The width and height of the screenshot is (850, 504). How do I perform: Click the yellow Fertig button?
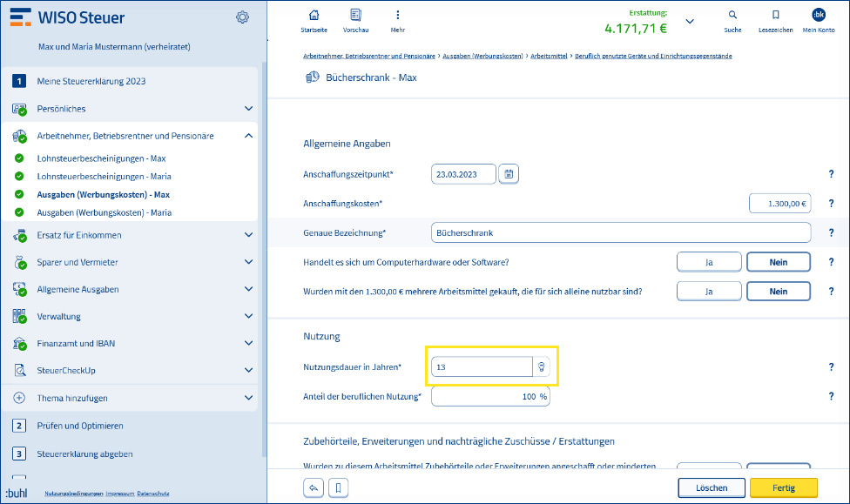click(783, 487)
